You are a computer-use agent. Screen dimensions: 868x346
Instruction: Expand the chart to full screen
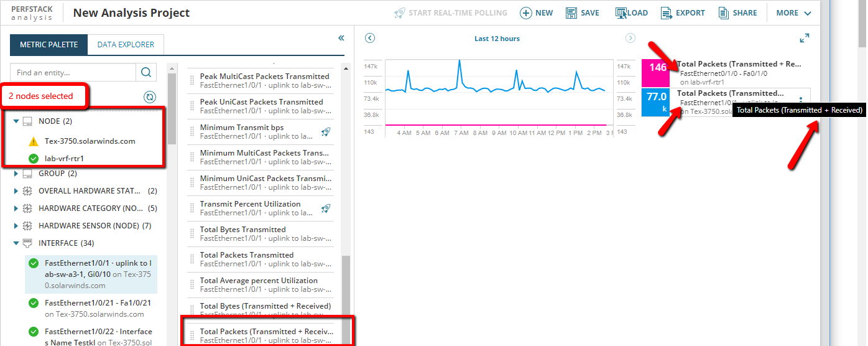(x=805, y=39)
